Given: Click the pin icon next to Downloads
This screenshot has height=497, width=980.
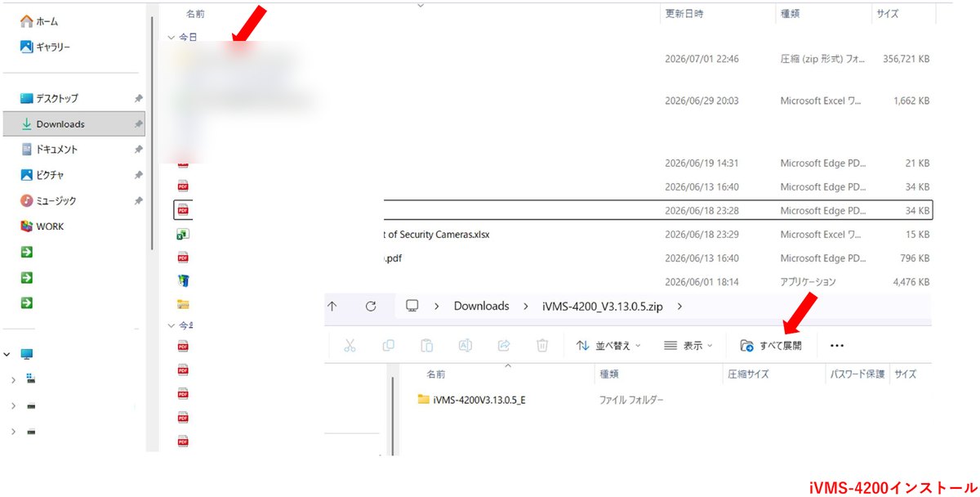Looking at the screenshot, I should 138,124.
